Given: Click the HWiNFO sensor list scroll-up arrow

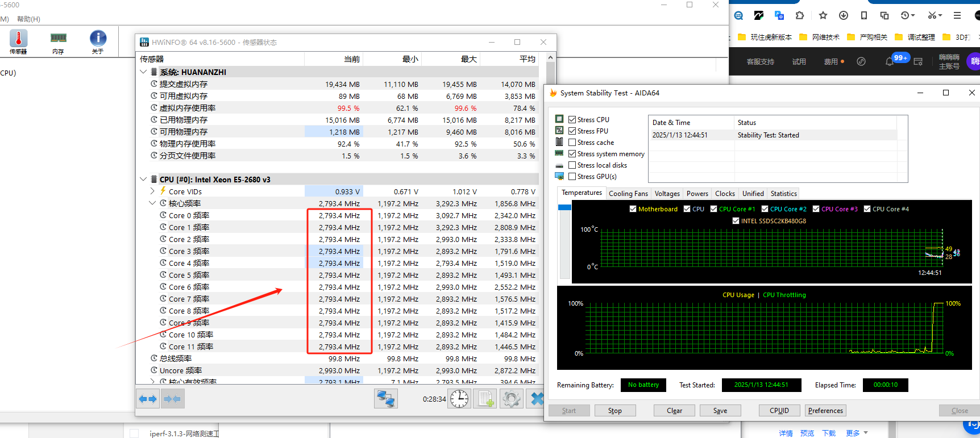Looking at the screenshot, I should point(550,57).
